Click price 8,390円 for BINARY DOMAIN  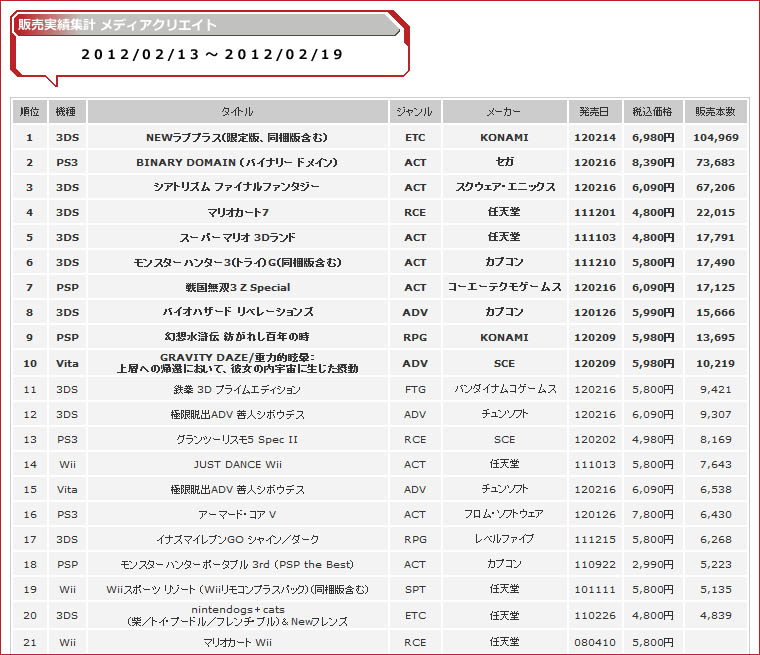(653, 162)
